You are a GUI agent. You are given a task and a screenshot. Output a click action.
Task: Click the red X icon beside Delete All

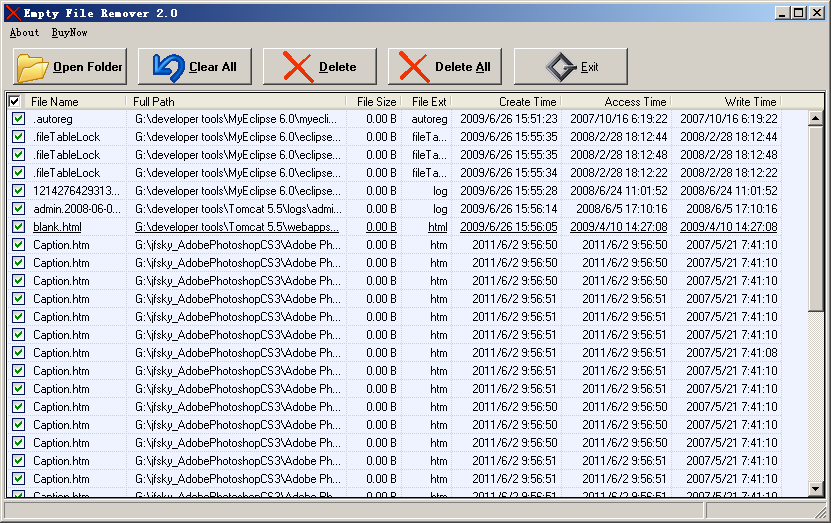414,67
